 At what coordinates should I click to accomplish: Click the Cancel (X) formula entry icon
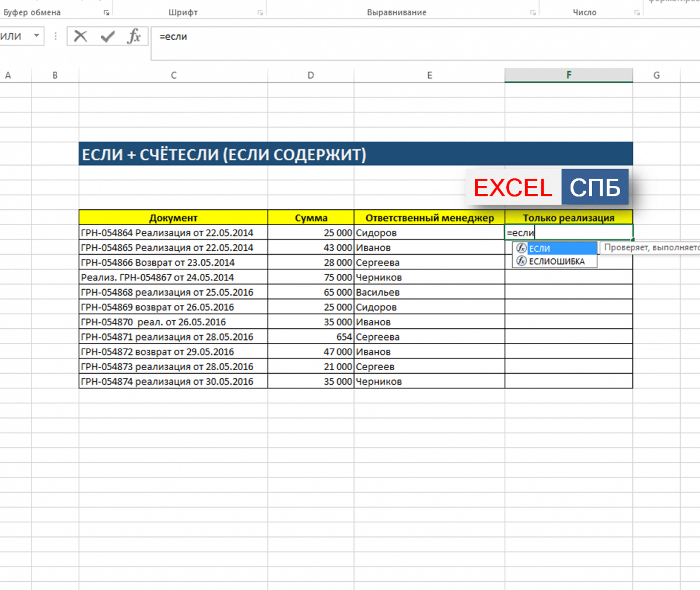click(80, 36)
